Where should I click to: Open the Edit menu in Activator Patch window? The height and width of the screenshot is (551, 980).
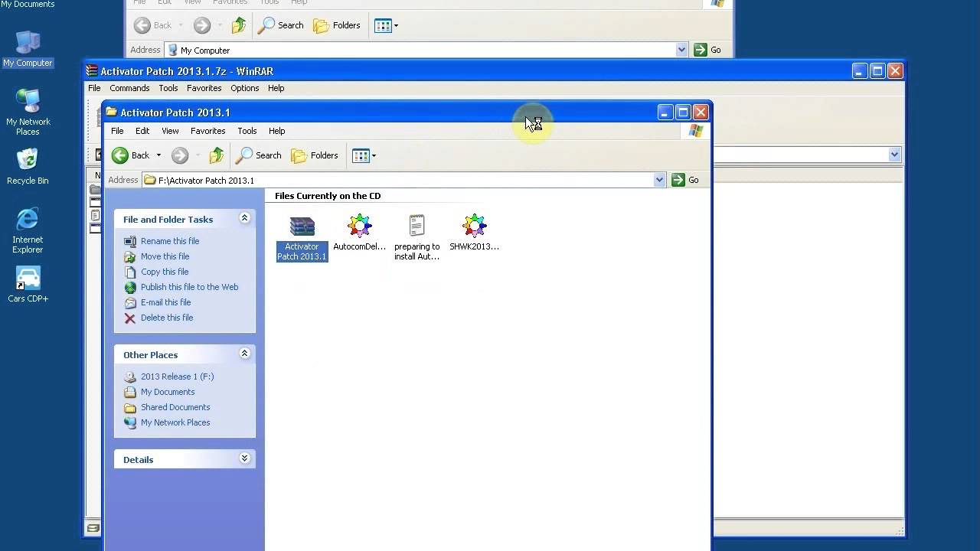[x=142, y=131]
